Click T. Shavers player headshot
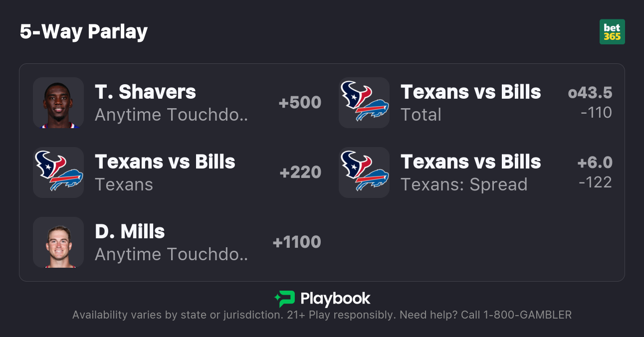The image size is (644, 337). (58, 103)
